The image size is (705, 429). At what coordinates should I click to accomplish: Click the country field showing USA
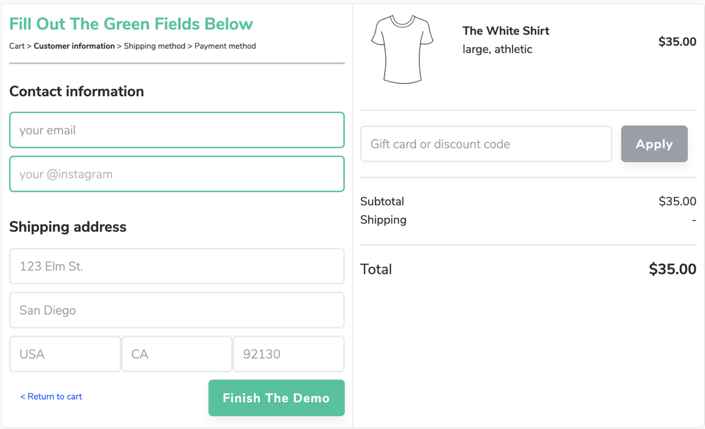pyautogui.click(x=65, y=354)
